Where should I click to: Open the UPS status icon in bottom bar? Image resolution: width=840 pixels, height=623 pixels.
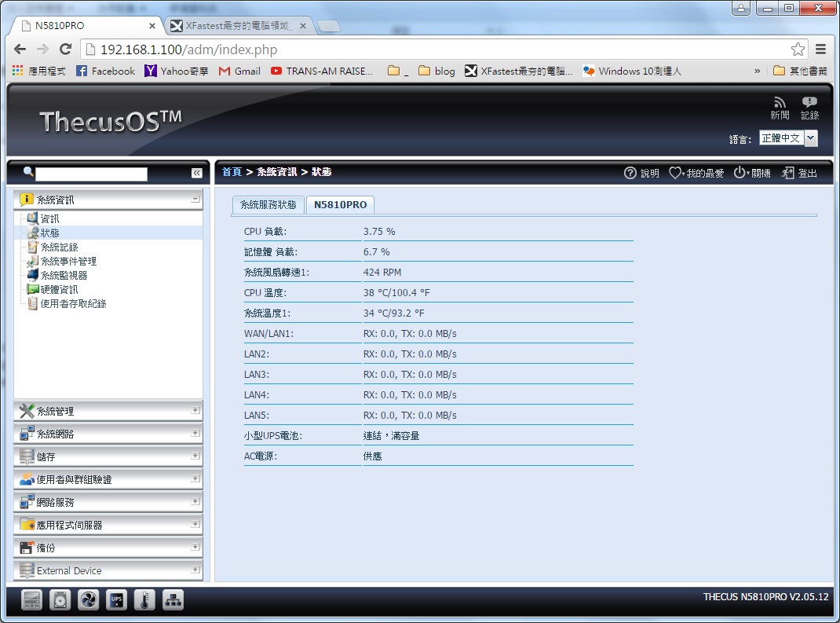[116, 600]
